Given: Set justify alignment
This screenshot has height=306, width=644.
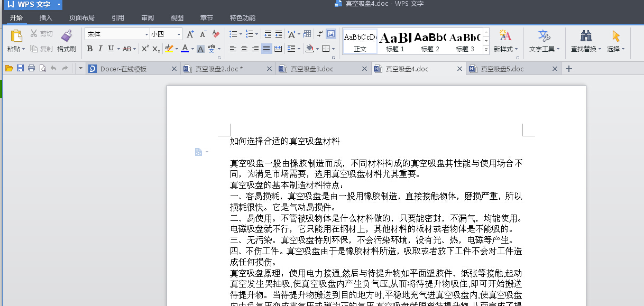Looking at the screenshot, I should tap(266, 49).
